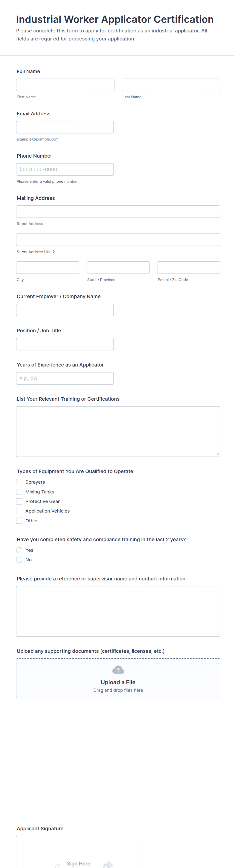This screenshot has width=234, height=868.
Task: Click the Email Address field
Action: tap(65, 127)
